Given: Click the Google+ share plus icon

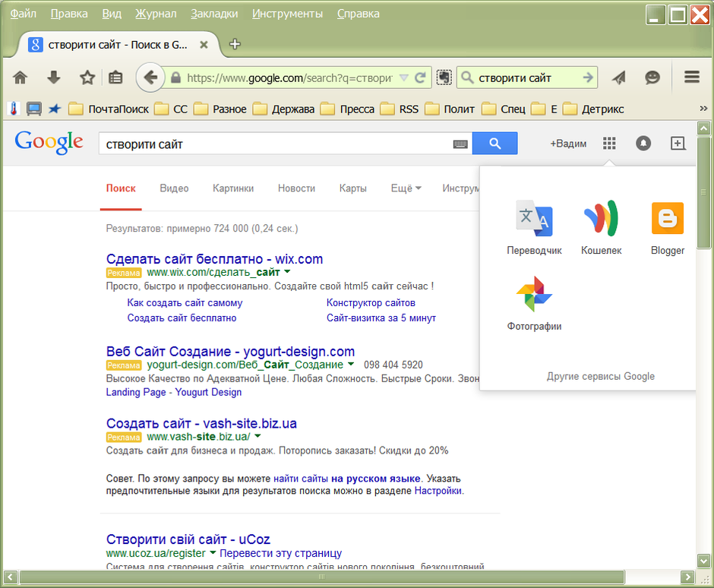Looking at the screenshot, I should pos(678,144).
